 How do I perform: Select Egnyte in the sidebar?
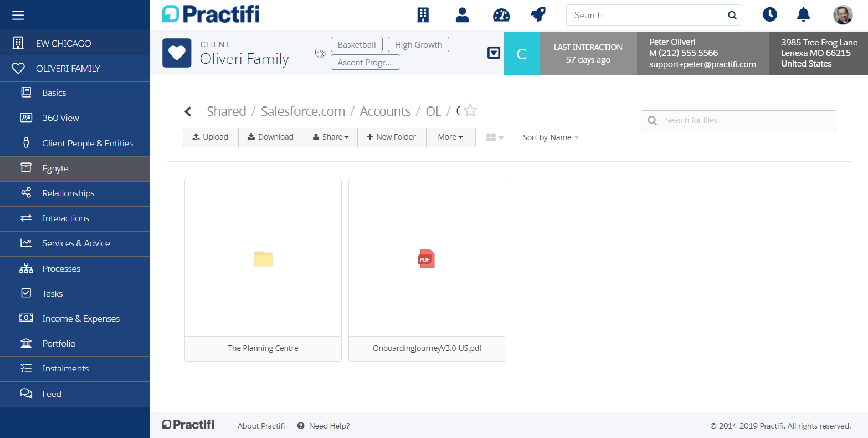click(75, 169)
